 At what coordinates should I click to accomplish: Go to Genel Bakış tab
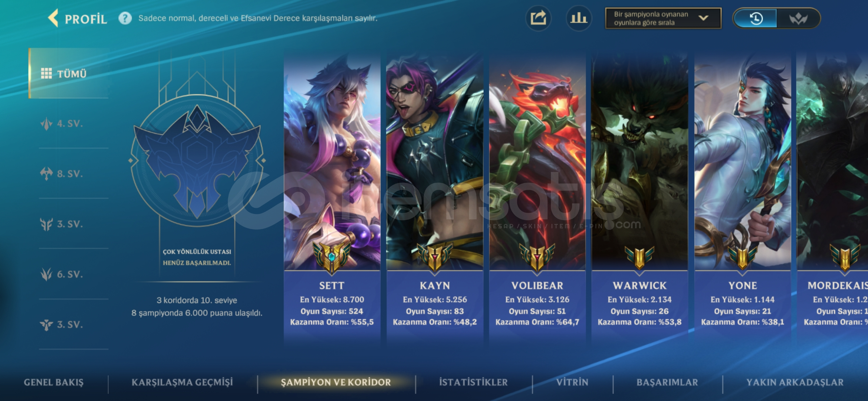coord(54,382)
